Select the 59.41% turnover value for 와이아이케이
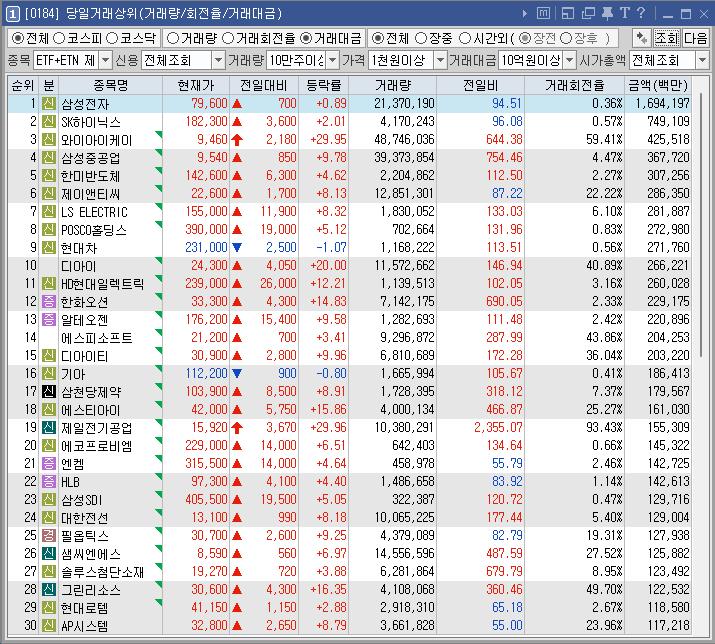This screenshot has height=644, width=715. pos(604,140)
